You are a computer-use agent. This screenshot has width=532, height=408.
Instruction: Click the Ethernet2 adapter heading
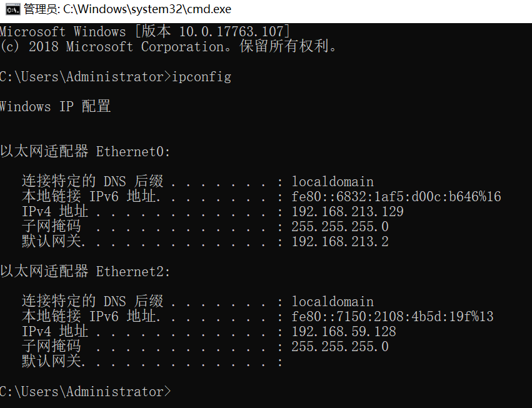click(x=85, y=272)
